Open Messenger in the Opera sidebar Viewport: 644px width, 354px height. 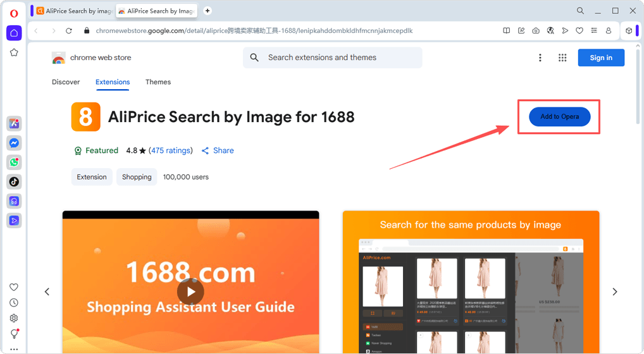pyautogui.click(x=14, y=143)
